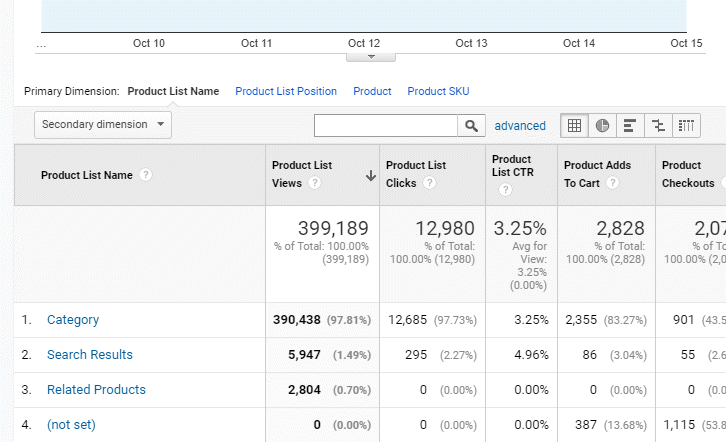726x442 pixels.
Task: Open help icon under Product List CTR
Action: (505, 190)
